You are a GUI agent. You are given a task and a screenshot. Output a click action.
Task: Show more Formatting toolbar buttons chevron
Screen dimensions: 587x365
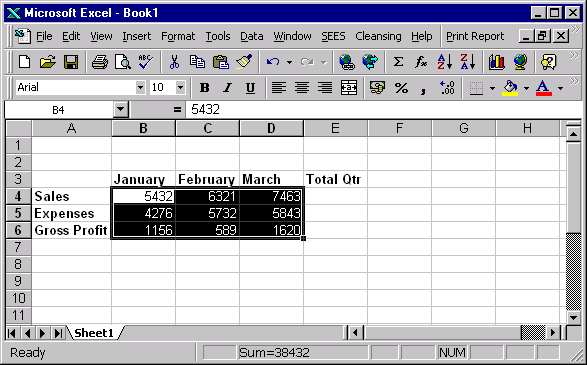point(574,81)
